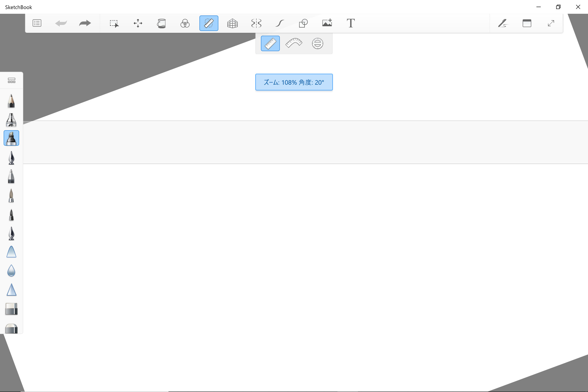
Task: Open the pen mode settings icon
Action: 503,23
